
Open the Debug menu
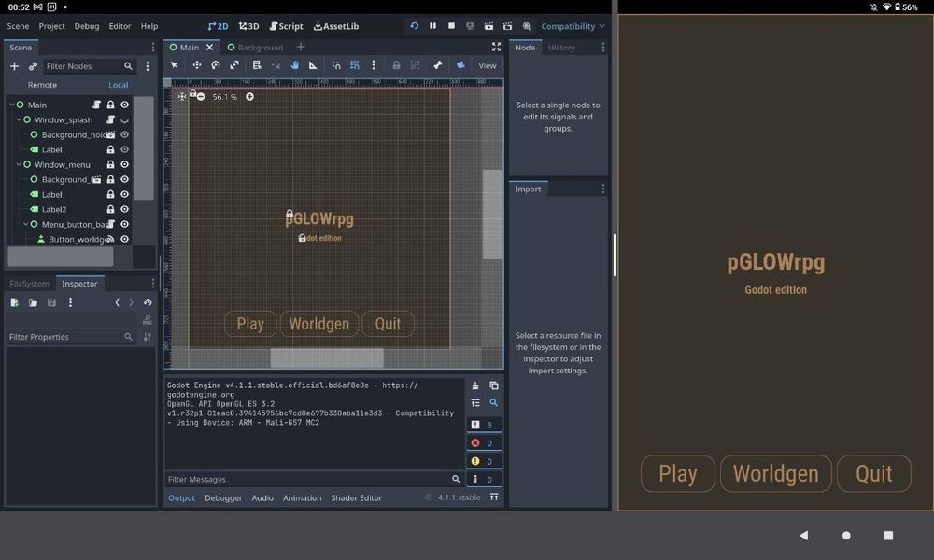click(86, 26)
